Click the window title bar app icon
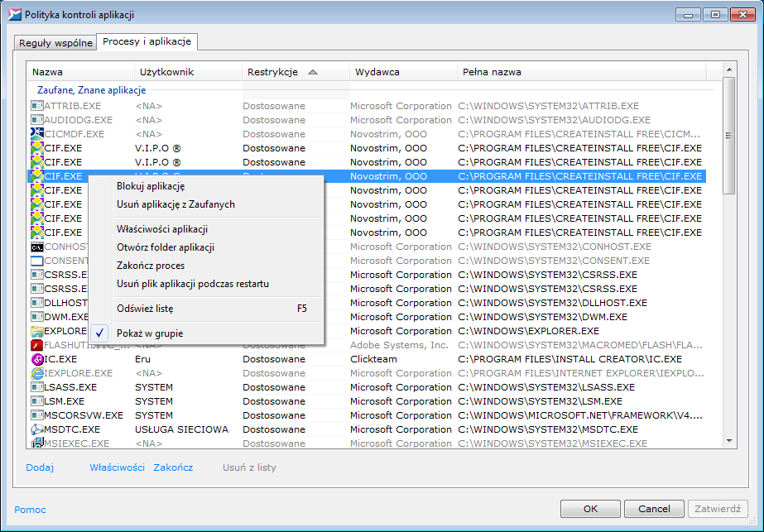The image size is (764, 532). [15, 15]
